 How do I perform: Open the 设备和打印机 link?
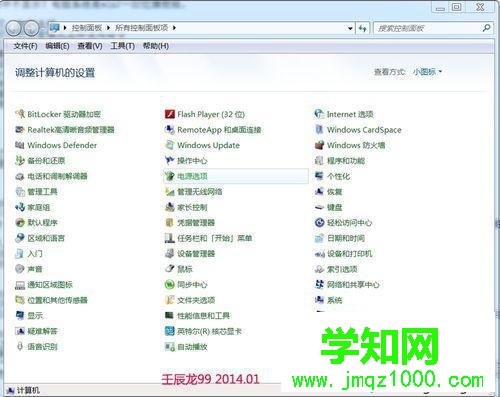[x=349, y=253]
